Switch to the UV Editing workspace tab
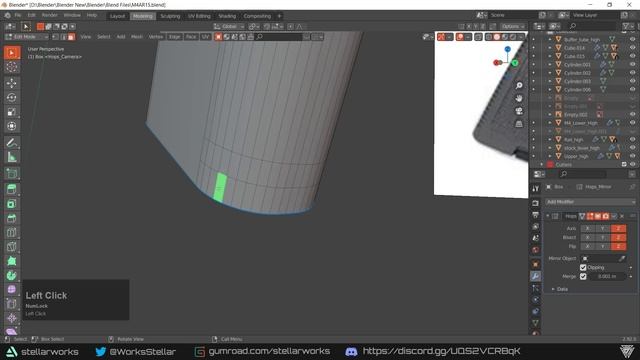640x360 pixels. 199,16
